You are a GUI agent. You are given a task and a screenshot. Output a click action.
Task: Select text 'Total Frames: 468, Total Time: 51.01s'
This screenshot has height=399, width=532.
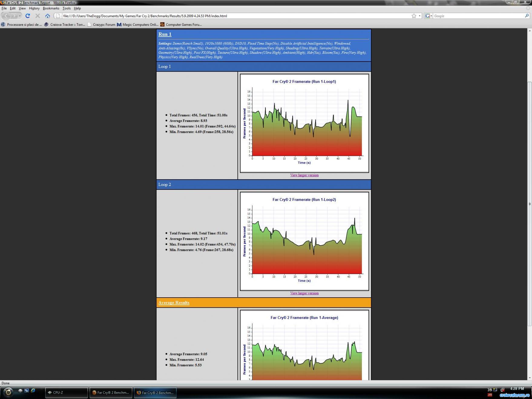(x=198, y=233)
